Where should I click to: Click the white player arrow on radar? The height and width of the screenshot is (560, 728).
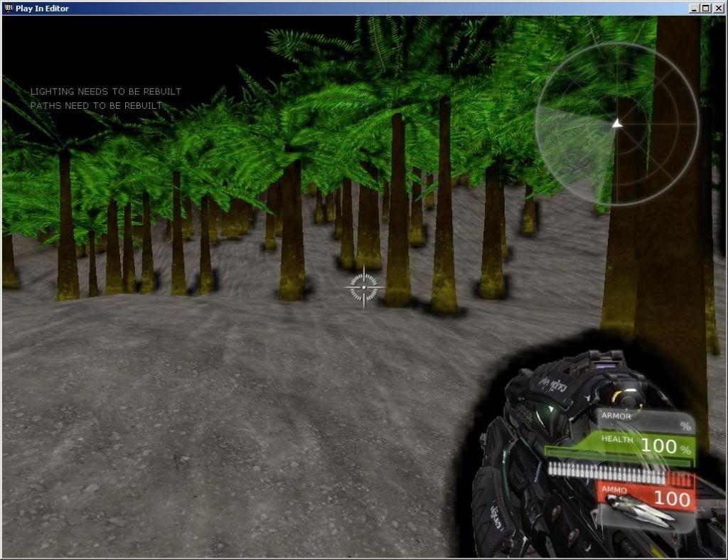click(x=616, y=124)
